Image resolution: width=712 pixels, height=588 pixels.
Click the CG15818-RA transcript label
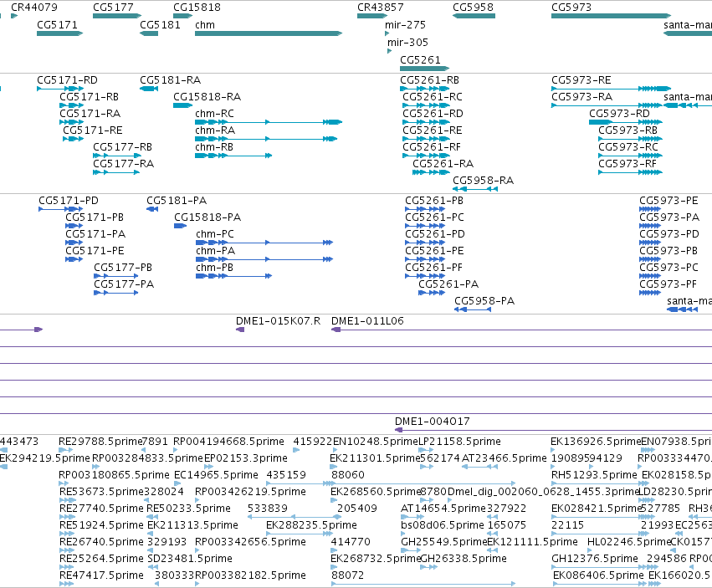207,97
